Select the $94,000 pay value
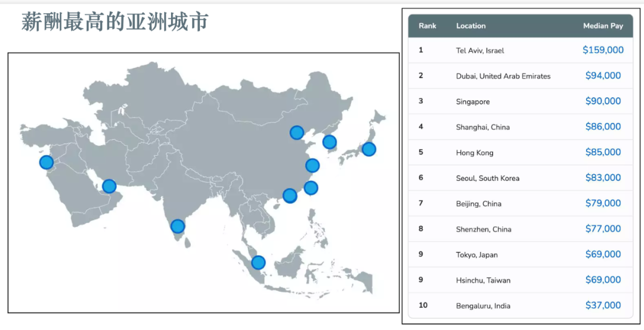The image size is (644, 330). pos(603,75)
